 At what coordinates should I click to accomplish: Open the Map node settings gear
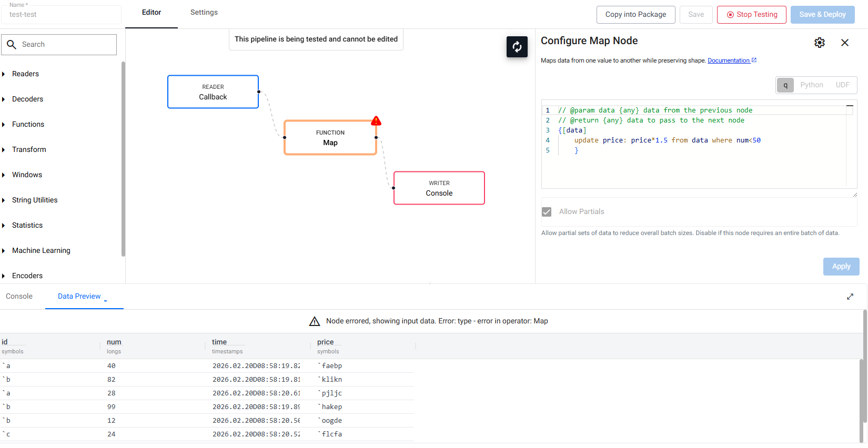820,43
